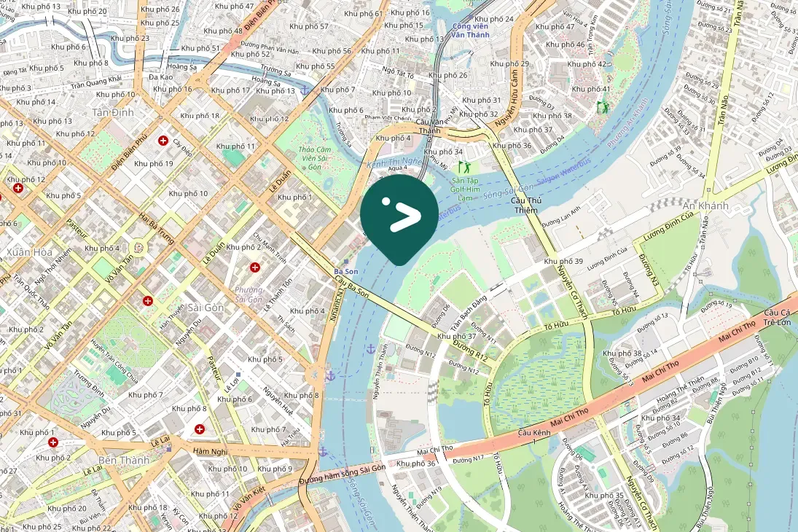Click the Cầu Thủ Thiêm bridge label

click(x=526, y=206)
